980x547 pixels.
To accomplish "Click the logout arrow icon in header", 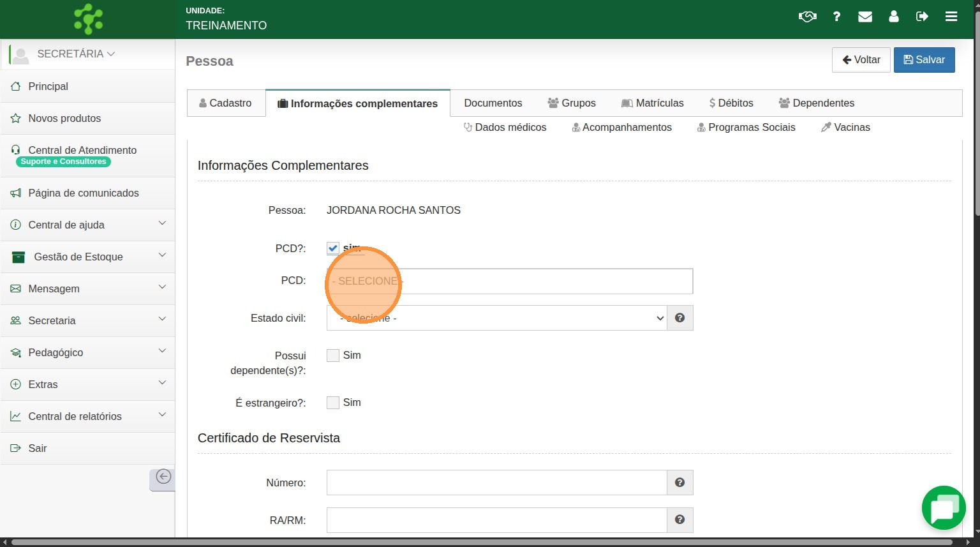I will pyautogui.click(x=922, y=17).
